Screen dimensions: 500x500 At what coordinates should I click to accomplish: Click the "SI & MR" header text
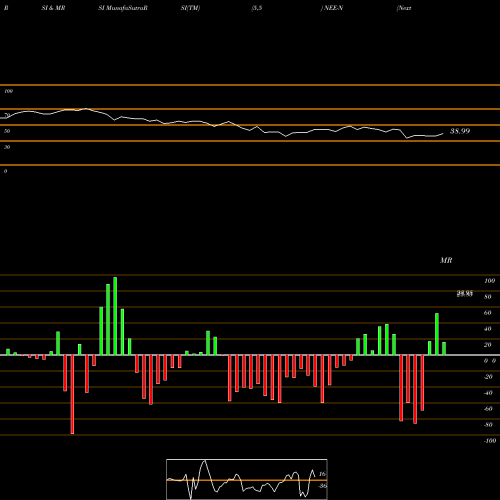click(53, 8)
